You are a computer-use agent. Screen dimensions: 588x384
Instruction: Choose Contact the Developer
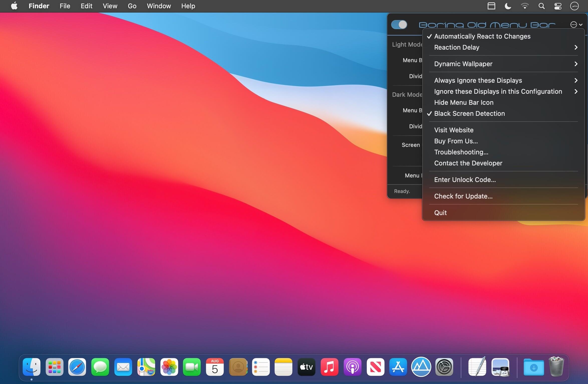[504, 163]
